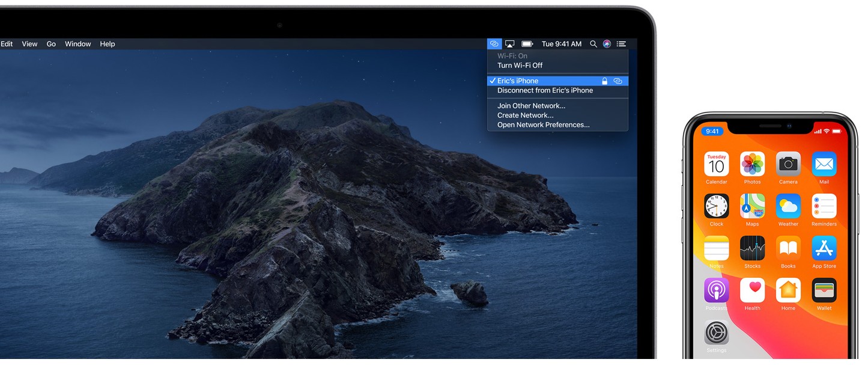Open Notification Center list icon
868x365 pixels.
click(x=622, y=44)
